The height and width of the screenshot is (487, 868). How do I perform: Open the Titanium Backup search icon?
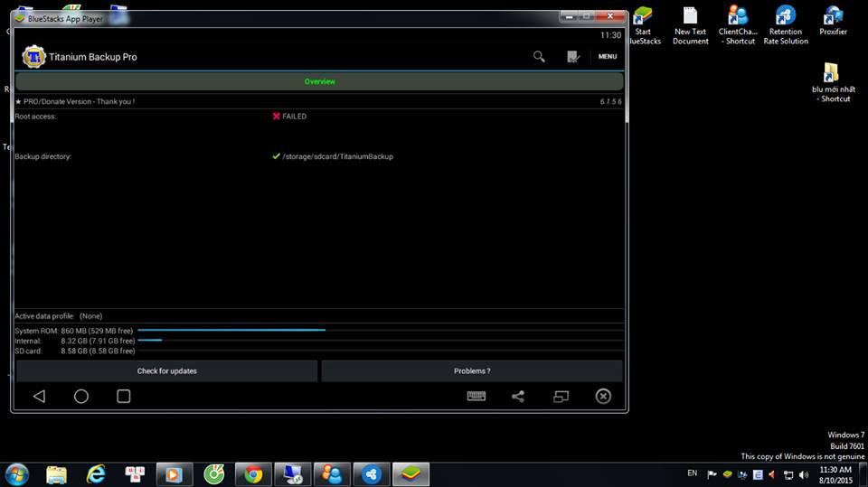coord(539,56)
